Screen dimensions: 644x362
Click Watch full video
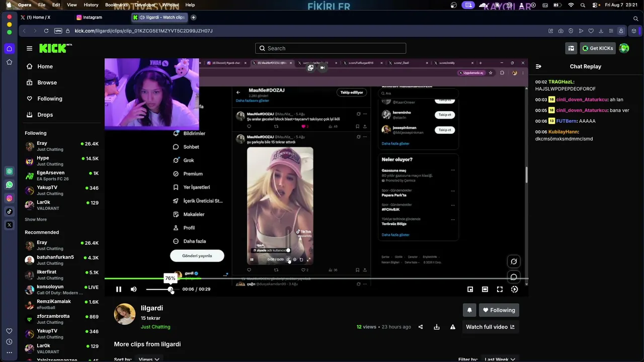[491, 327]
